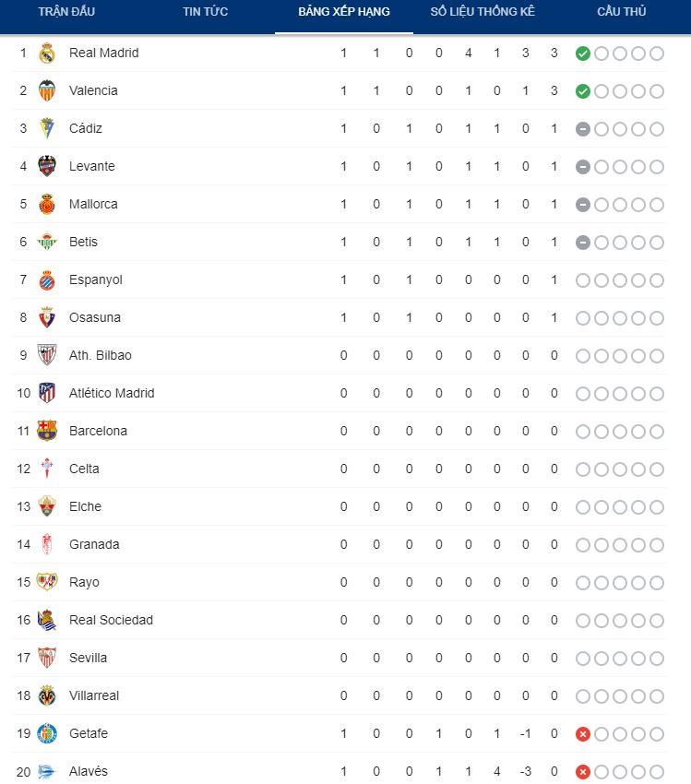Viewport: 691px width, 784px height.
Task: Go to the CẦU THỦ tab
Action: pyautogui.click(x=622, y=11)
